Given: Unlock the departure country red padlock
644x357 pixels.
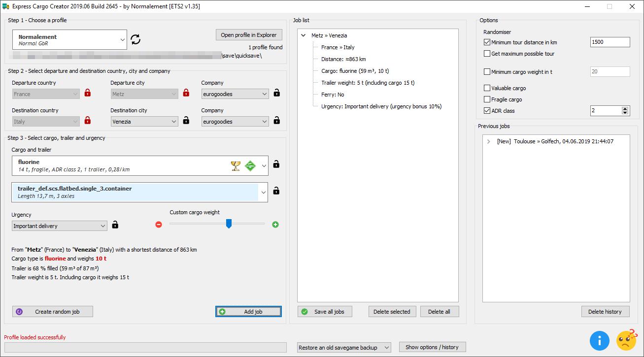Looking at the screenshot, I should 88,93.
